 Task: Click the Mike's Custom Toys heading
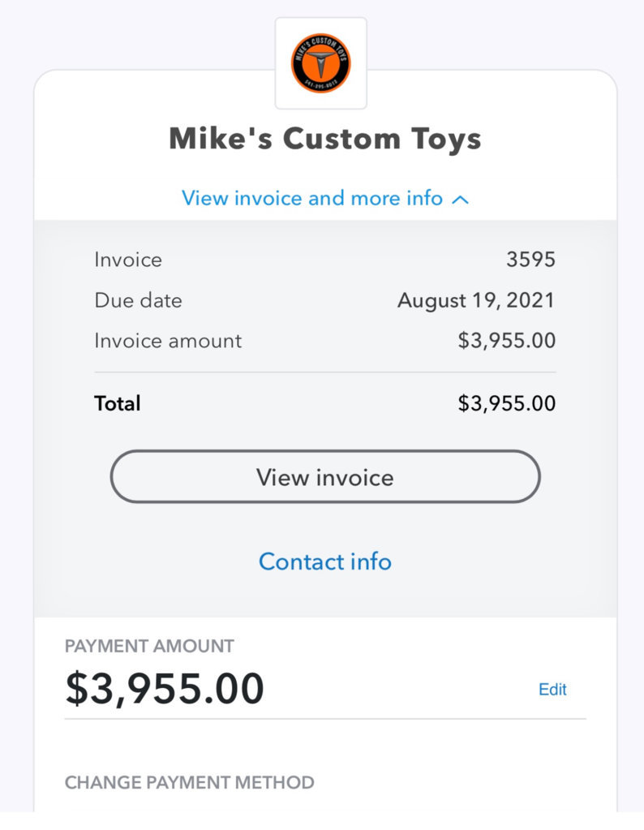pyautogui.click(x=325, y=139)
